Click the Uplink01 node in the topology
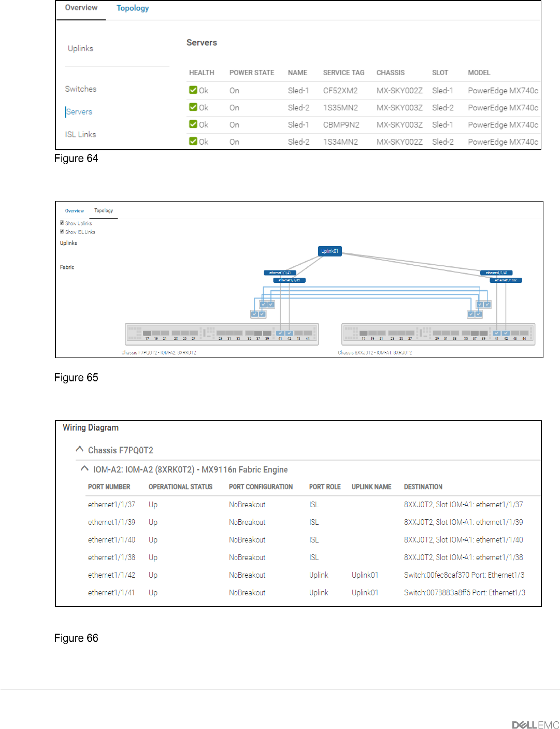 tap(329, 251)
